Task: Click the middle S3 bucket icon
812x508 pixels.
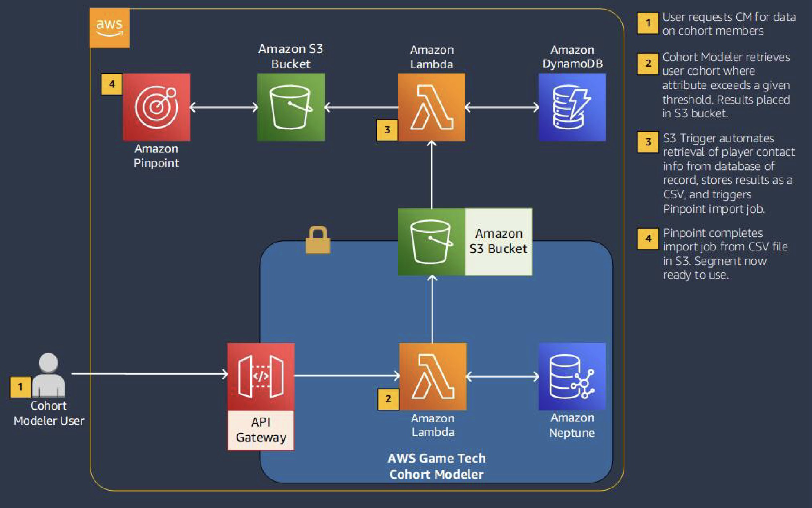Action: [432, 242]
